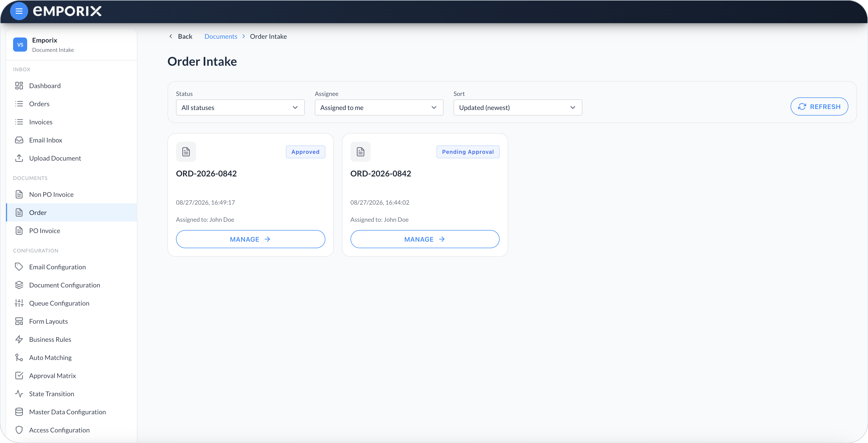This screenshot has width=868, height=443.
Task: Click ORD-2026-0842 title on Approved card
Action: pyautogui.click(x=206, y=173)
